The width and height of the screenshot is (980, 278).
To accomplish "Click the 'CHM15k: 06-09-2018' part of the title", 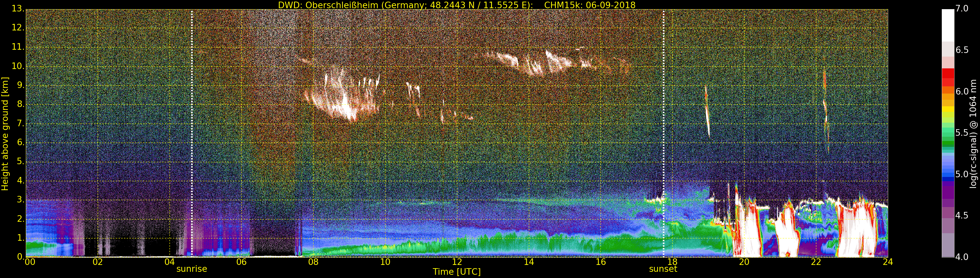I will (x=590, y=5).
